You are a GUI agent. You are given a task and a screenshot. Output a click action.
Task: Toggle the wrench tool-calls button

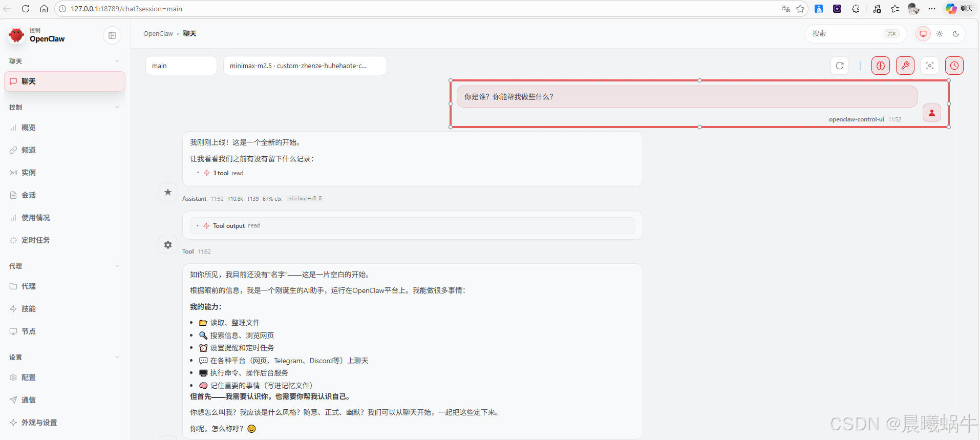point(905,66)
